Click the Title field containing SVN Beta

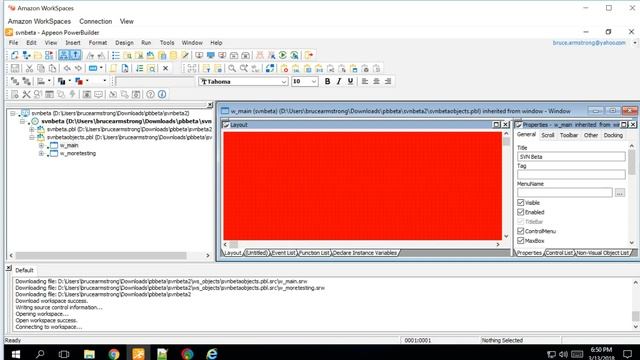(571, 157)
